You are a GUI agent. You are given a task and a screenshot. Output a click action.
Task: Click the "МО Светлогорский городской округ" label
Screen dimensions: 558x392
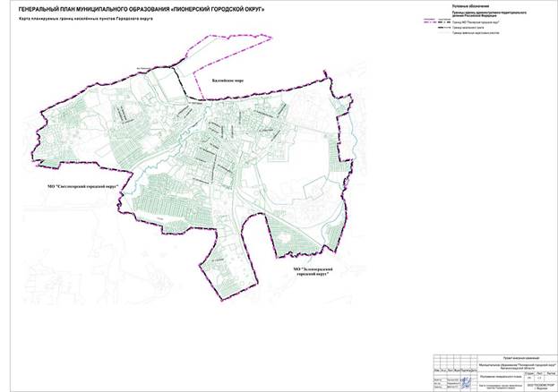(x=82, y=186)
